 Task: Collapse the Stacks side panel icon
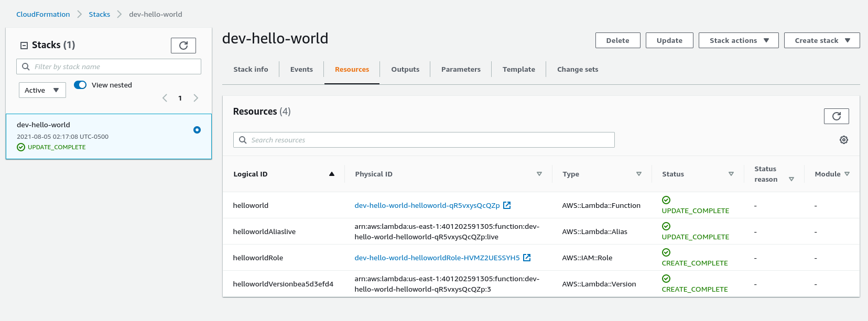click(24, 46)
